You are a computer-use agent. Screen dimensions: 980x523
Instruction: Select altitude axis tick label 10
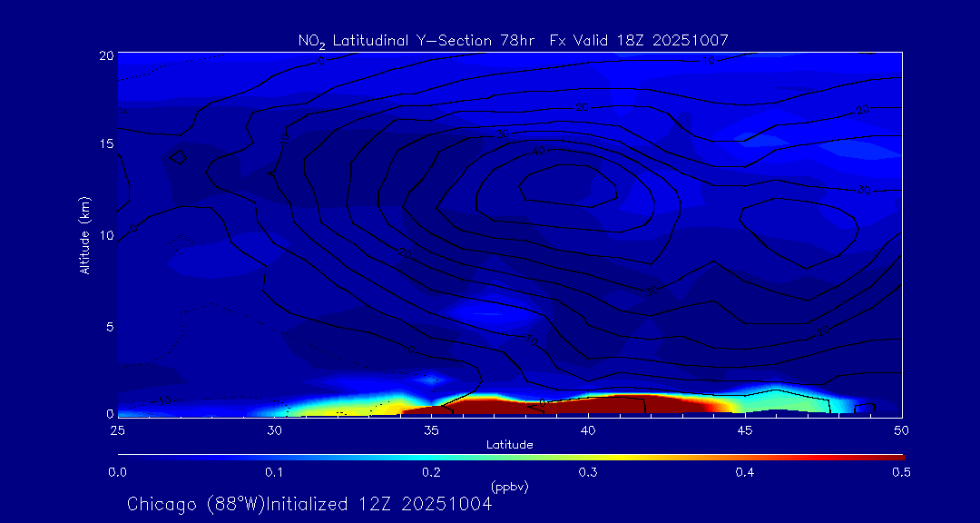[x=106, y=235]
